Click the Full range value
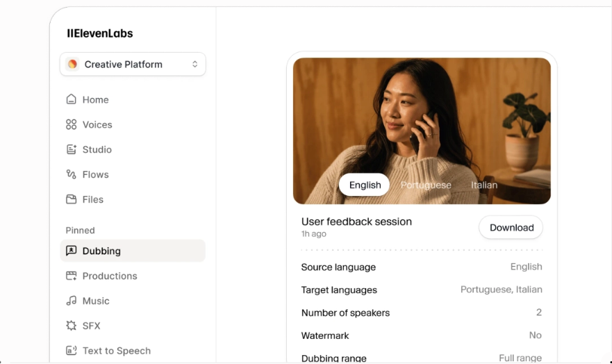The width and height of the screenshot is (612, 364). click(520, 358)
